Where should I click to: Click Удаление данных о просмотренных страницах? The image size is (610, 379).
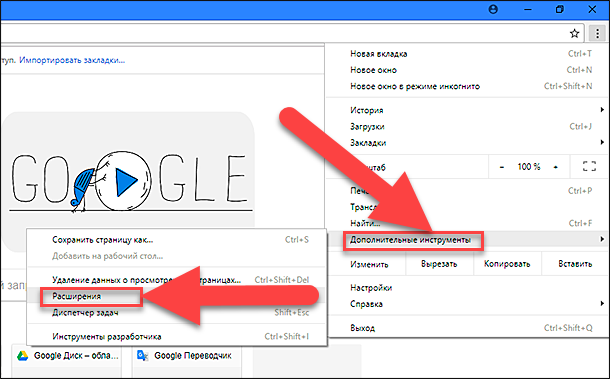tap(177, 280)
